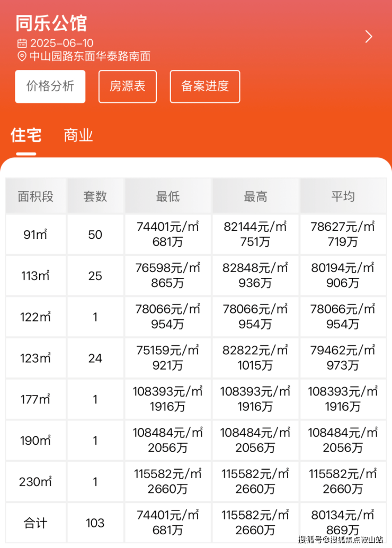Select the 230㎡ area row label

point(36,482)
